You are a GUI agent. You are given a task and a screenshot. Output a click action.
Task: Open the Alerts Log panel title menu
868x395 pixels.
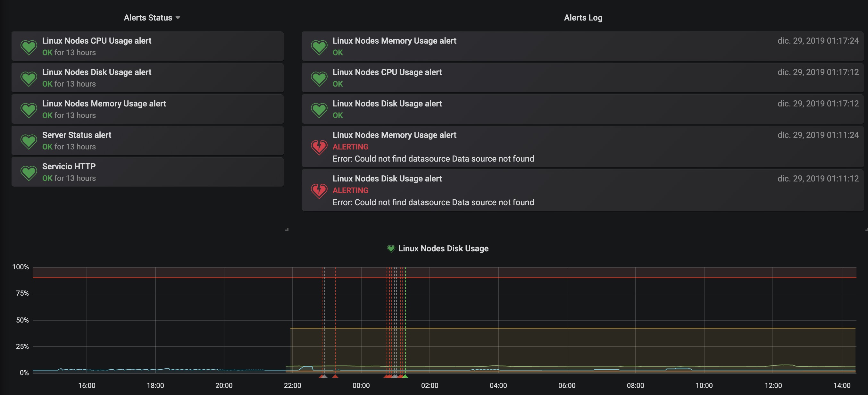[583, 18]
